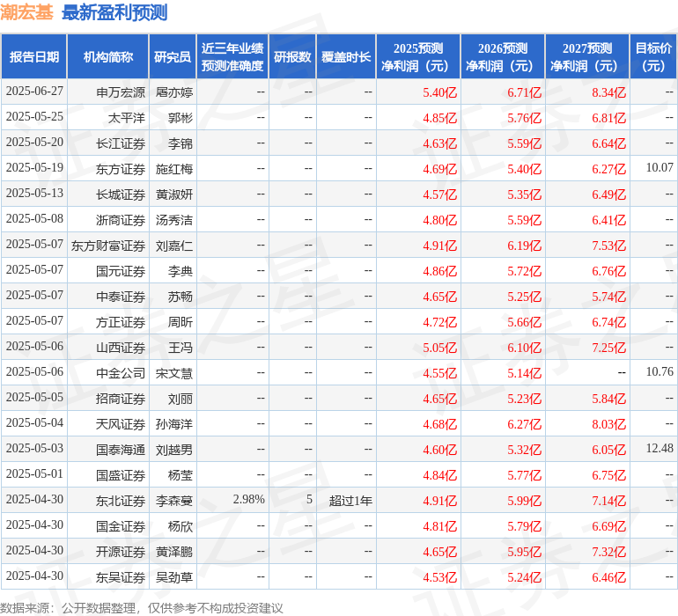This screenshot has width=678, height=616.
Task: Click the 7.53亿 forecast value
Action: [608, 246]
